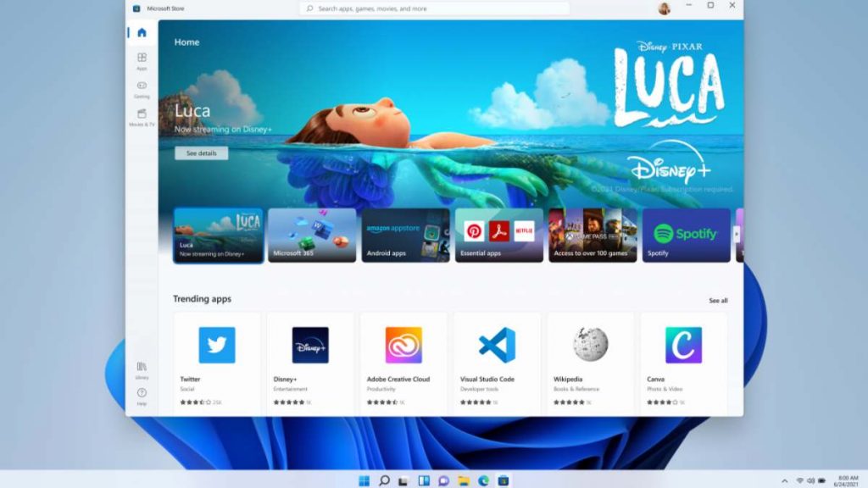Click the Disney+ app name text
Screen dimensions: 868x488
[x=285, y=379]
